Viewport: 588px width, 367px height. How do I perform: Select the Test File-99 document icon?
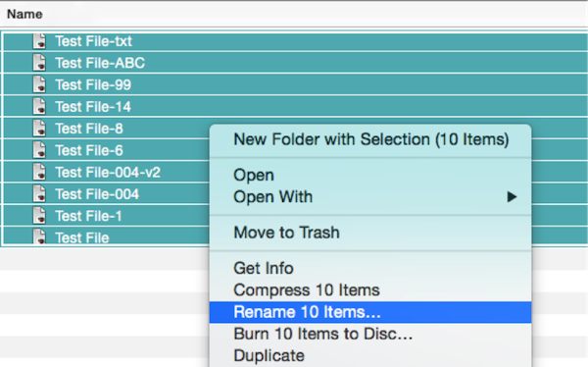pyautogui.click(x=39, y=84)
